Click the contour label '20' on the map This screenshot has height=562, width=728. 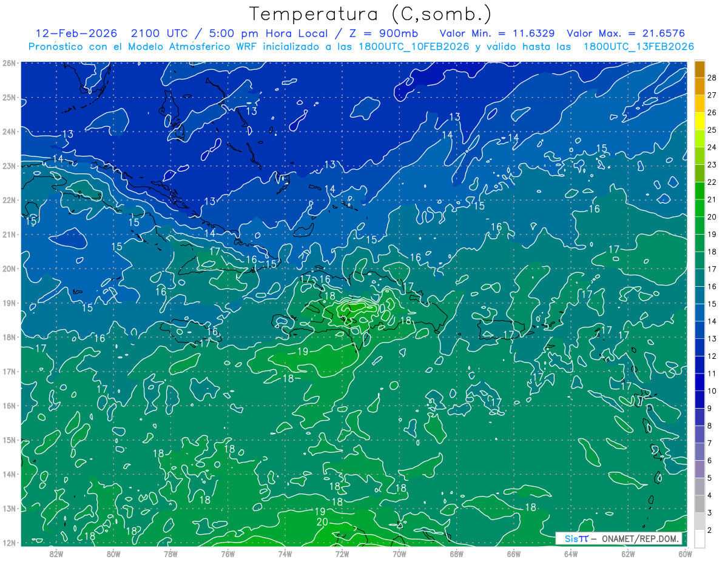point(322,522)
